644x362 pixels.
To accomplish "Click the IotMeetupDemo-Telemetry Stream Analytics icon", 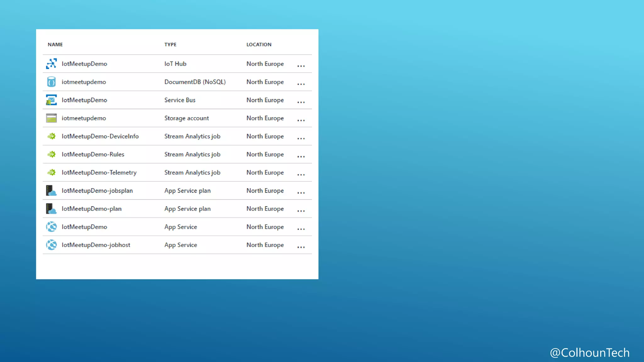I will pyautogui.click(x=51, y=173).
